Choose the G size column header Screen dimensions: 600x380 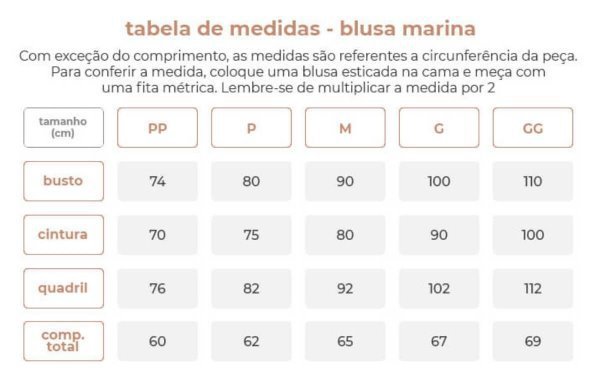439,127
